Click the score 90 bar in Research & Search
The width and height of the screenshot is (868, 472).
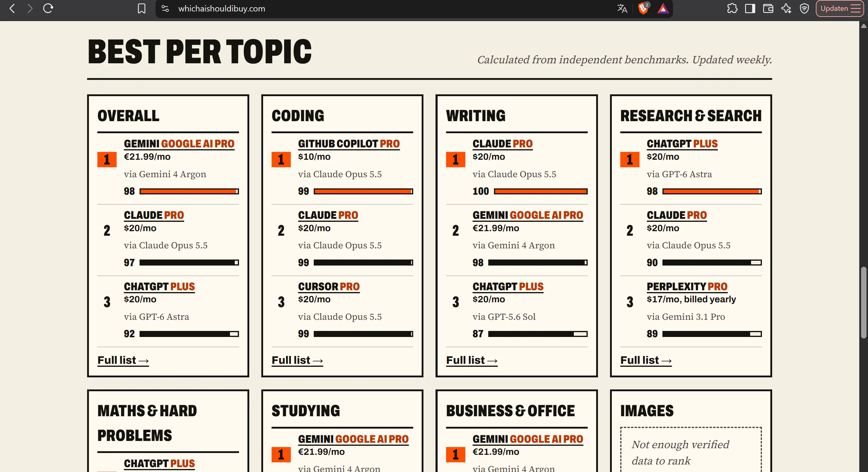click(712, 263)
